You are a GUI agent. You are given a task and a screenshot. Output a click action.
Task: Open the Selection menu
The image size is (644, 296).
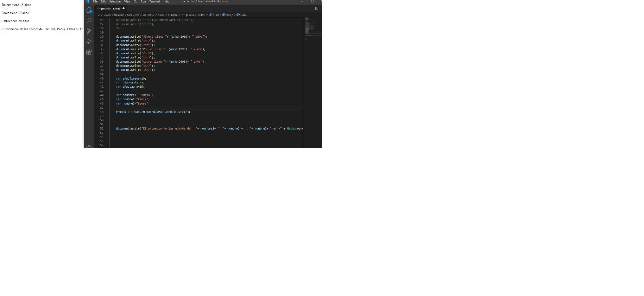[115, 1]
